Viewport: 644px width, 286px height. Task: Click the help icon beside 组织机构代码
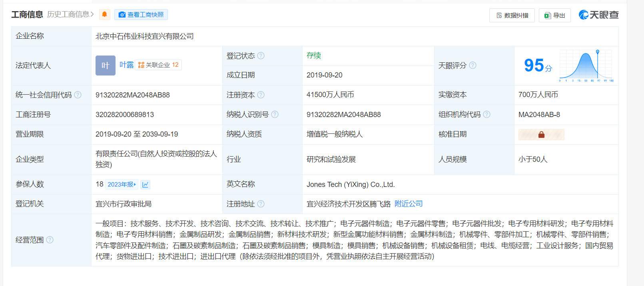click(x=486, y=114)
